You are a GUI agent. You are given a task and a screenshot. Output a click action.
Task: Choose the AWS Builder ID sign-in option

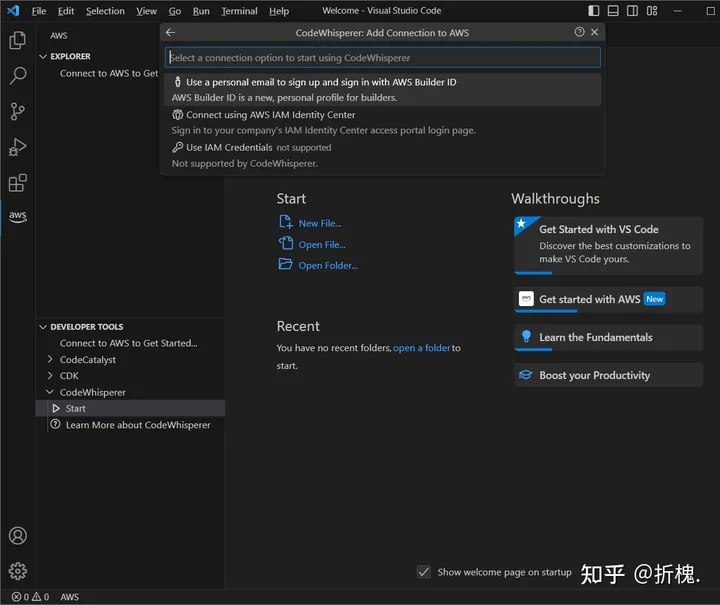[320, 82]
